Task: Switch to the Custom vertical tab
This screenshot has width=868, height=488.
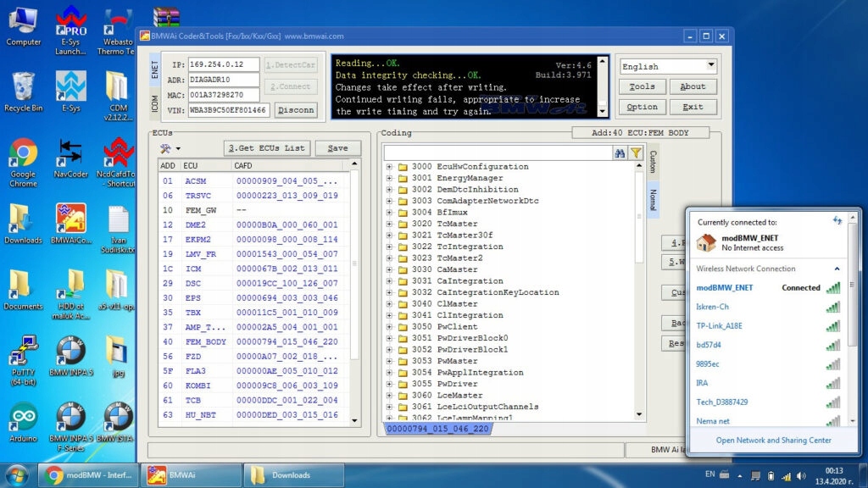Action: click(x=652, y=163)
